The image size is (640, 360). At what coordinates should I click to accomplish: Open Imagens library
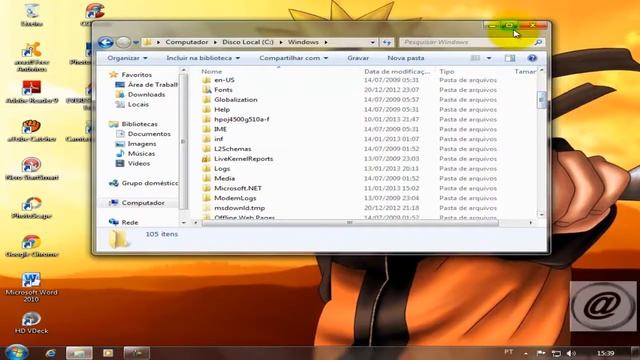click(136, 144)
